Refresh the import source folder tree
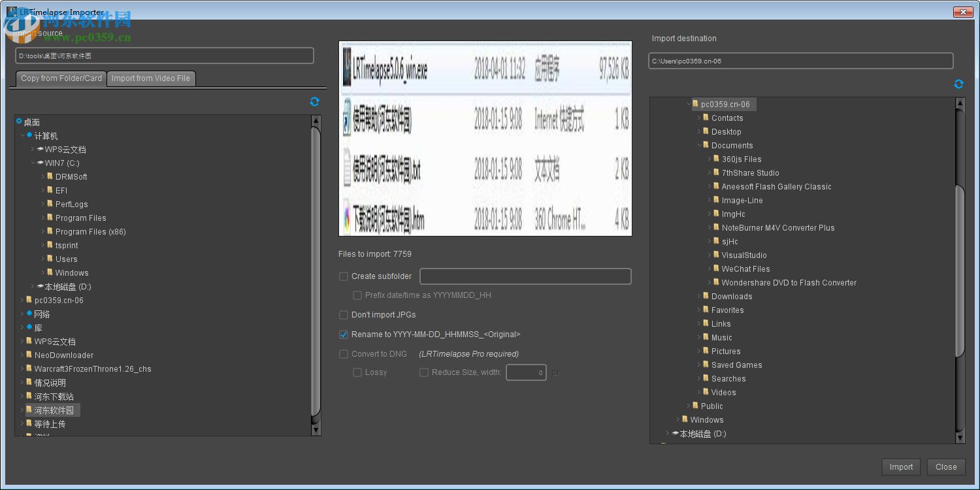 pos(314,102)
